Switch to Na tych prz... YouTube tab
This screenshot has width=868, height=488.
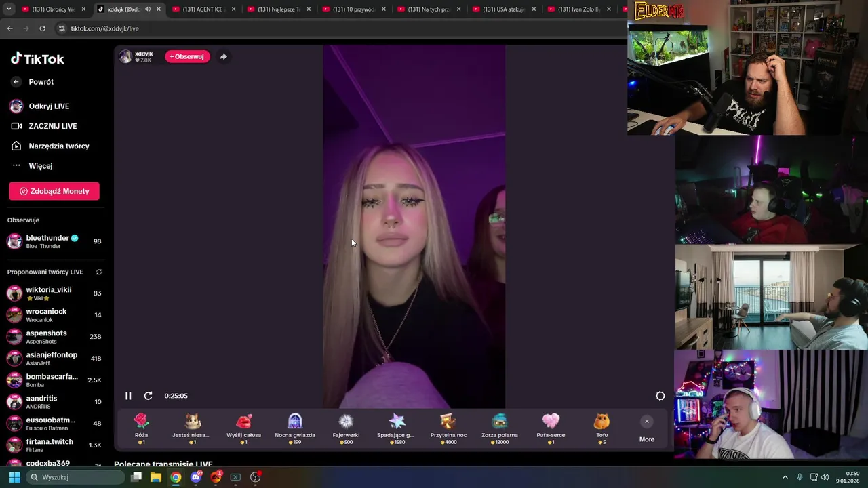[x=429, y=9]
